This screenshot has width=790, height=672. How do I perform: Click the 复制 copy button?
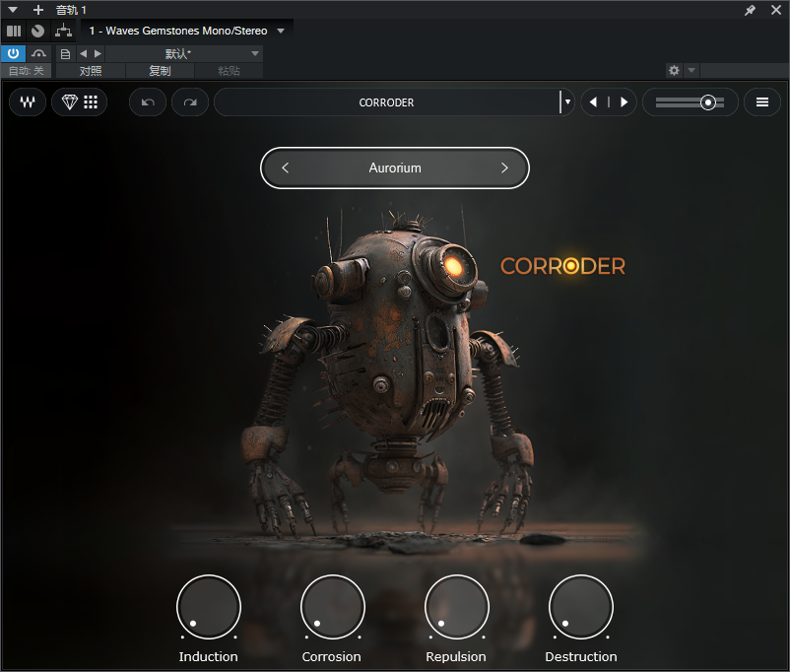point(160,71)
